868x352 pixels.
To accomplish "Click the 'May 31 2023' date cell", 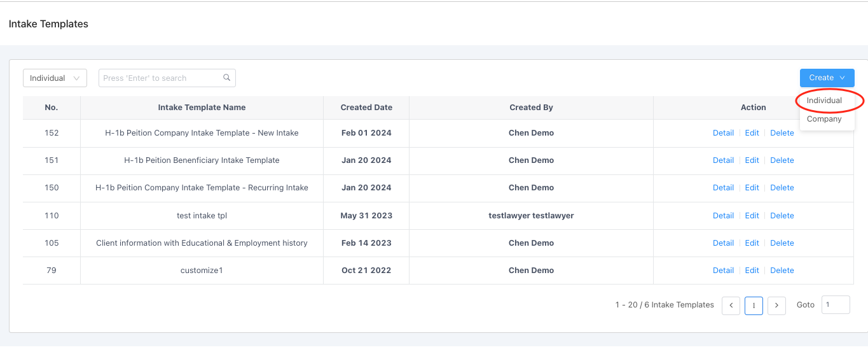I will [366, 216].
